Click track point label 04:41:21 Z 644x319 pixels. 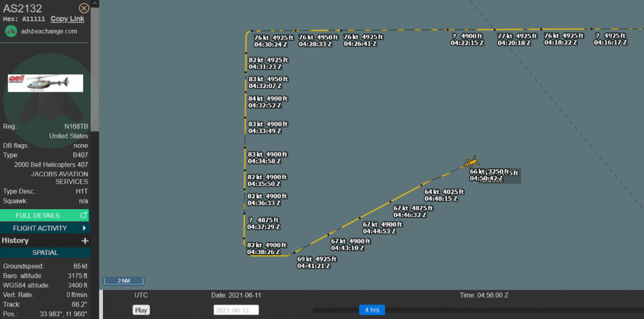(x=314, y=266)
